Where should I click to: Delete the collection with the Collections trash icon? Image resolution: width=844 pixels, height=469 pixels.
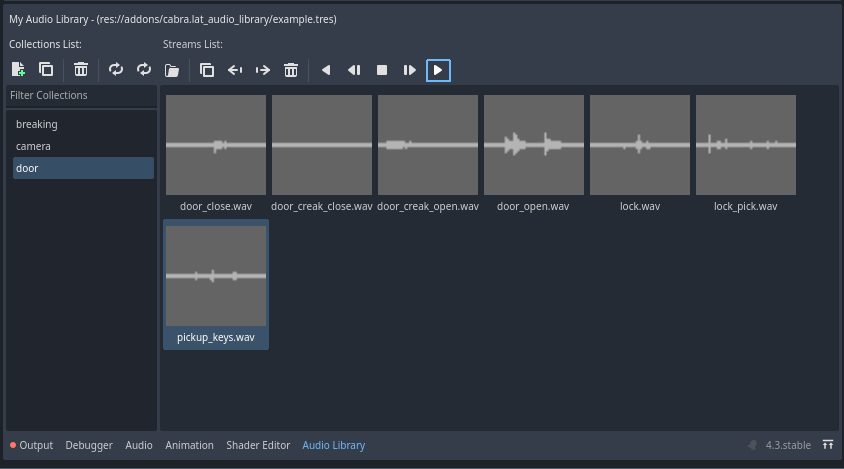point(81,70)
